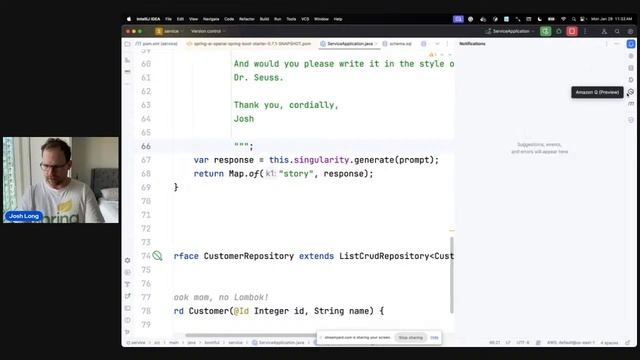Open the Navigate menu
The width and height of the screenshot is (640, 360).
coord(211,19)
